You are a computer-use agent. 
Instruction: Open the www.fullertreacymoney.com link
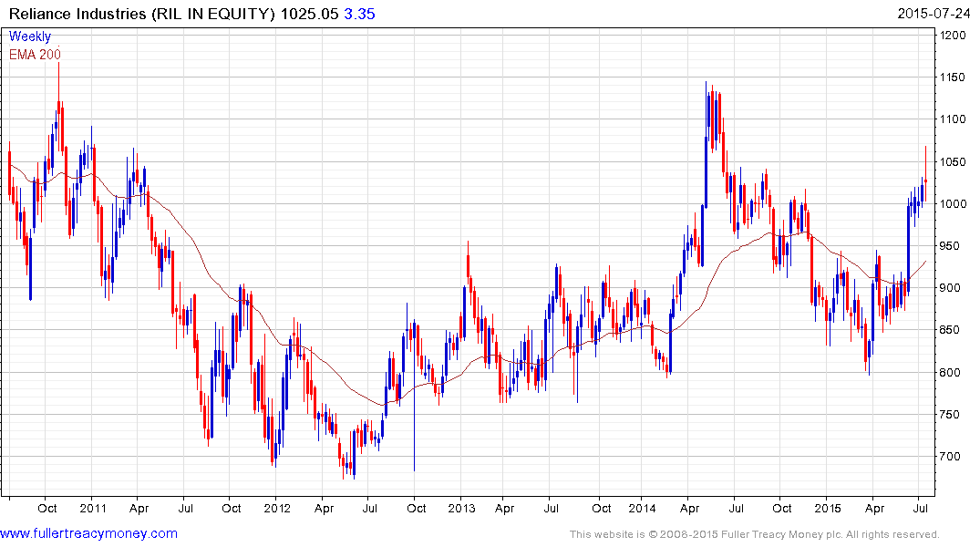(x=88, y=533)
